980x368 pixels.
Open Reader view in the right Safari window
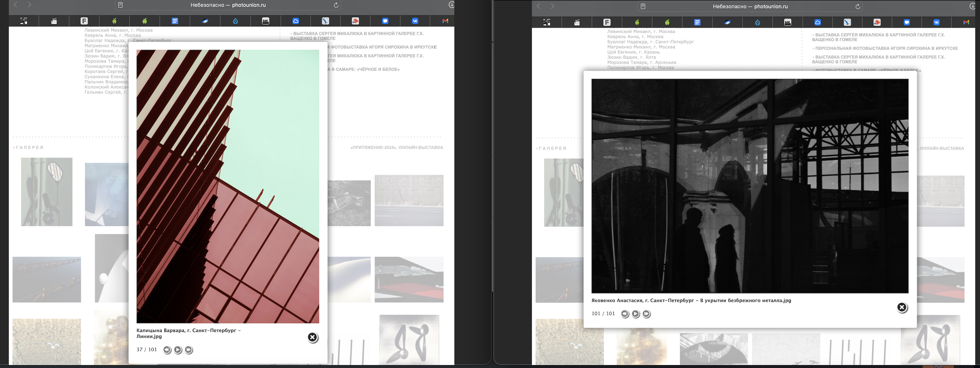(643, 7)
